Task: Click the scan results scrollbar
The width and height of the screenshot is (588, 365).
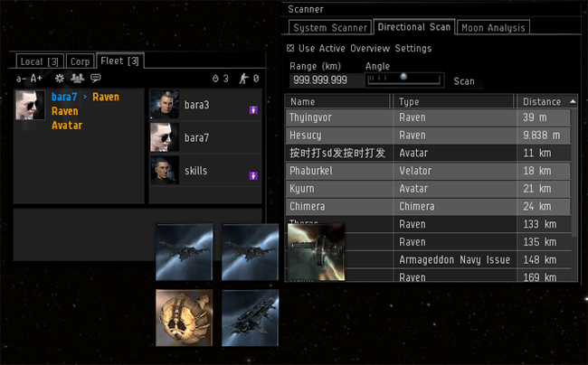Action: [574, 173]
